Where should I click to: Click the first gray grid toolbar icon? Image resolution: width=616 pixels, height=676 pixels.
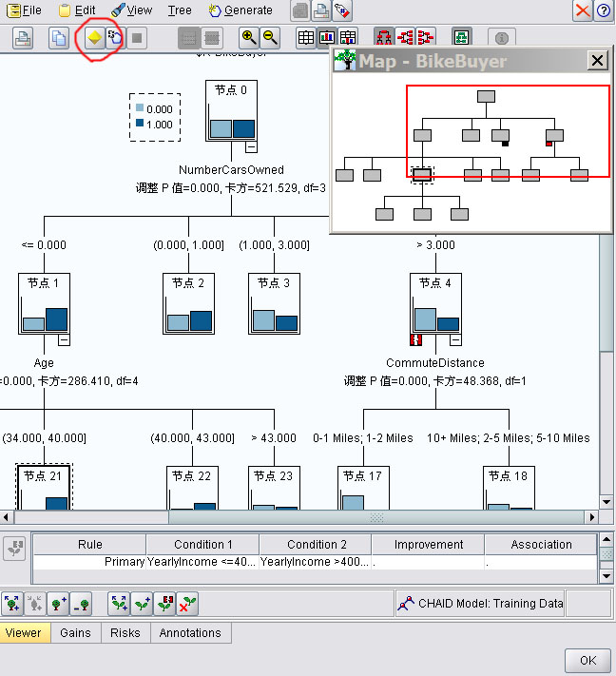click(189, 38)
